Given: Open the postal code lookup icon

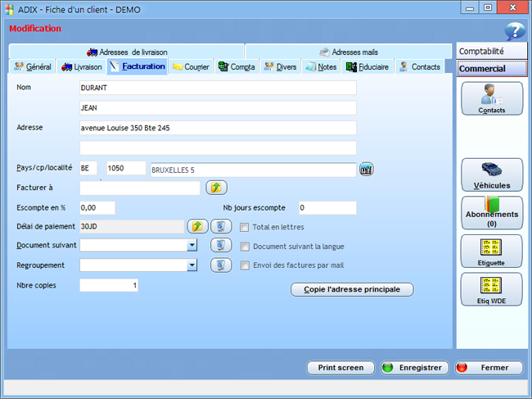Looking at the screenshot, I should [366, 169].
